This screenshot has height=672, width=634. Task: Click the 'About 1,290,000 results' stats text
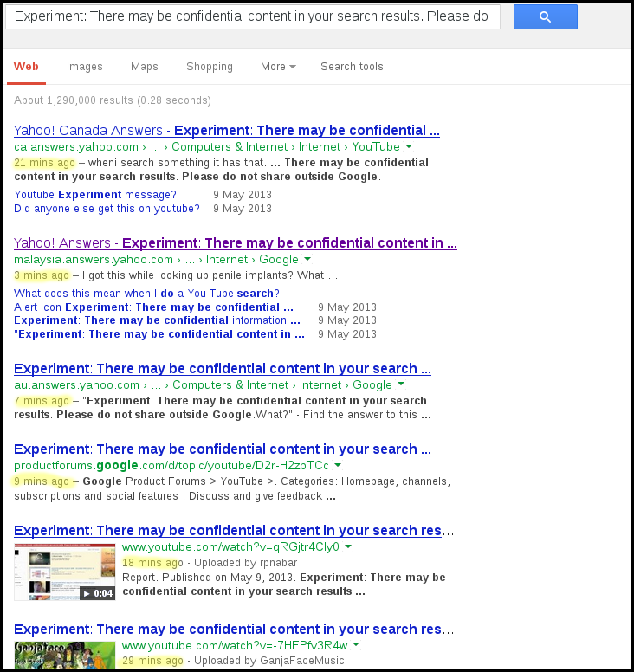[113, 100]
